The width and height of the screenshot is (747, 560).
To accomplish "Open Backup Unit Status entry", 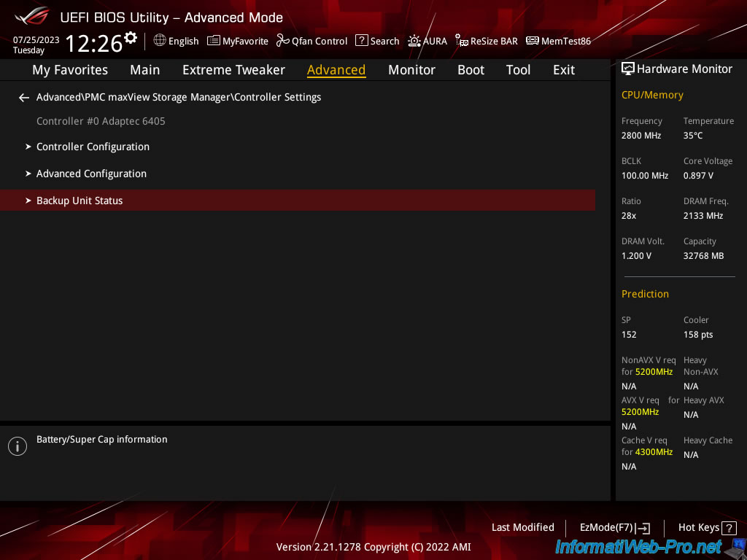I will pyautogui.click(x=298, y=201).
